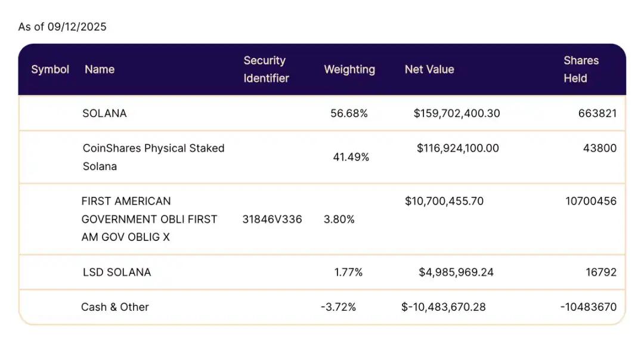The height and width of the screenshot is (337, 644).
Task: Click the 56.68% weighting value
Action: point(349,113)
